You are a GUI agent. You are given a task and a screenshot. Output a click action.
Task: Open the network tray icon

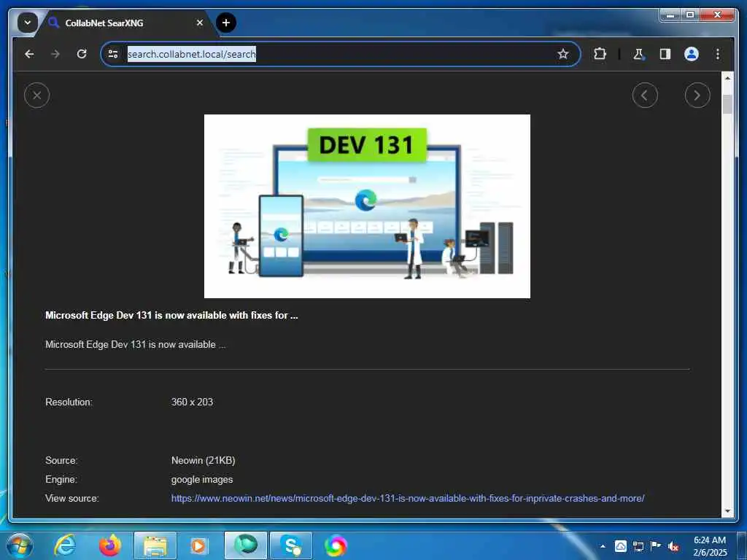pos(638,546)
